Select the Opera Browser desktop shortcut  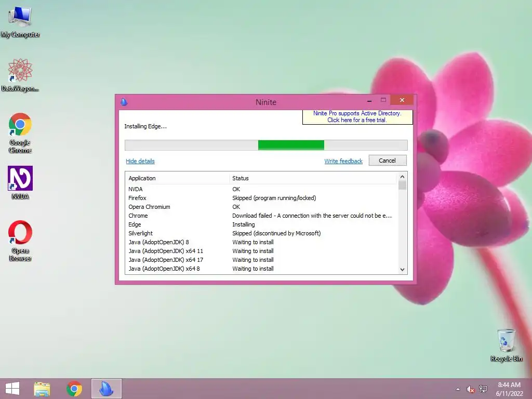pos(20,241)
